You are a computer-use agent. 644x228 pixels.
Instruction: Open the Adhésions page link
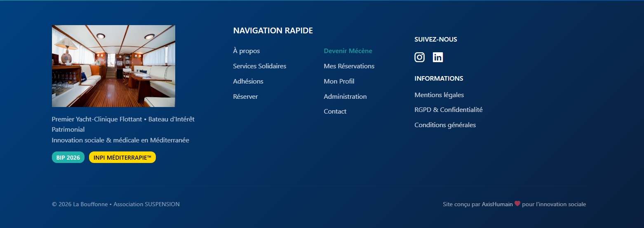tap(248, 81)
